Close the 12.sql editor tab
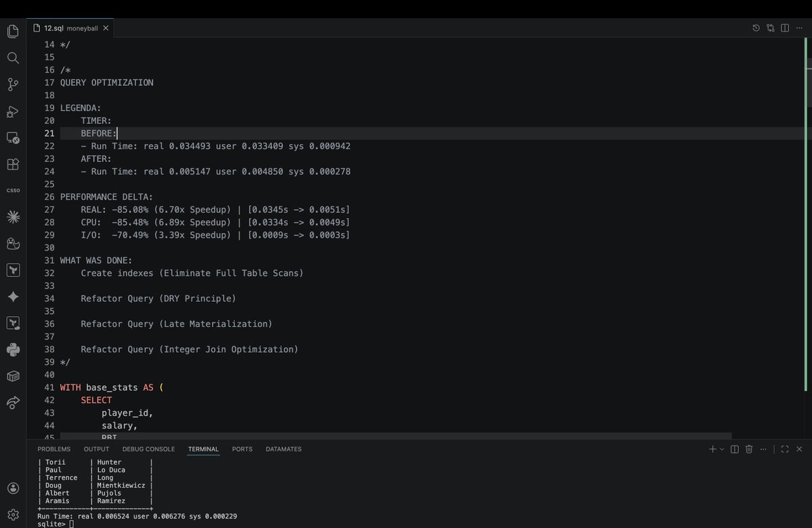The height and width of the screenshot is (528, 812). [x=106, y=28]
